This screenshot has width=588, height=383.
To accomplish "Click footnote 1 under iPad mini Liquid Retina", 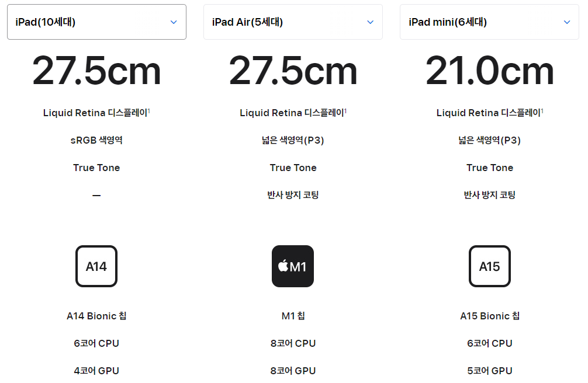I will tap(542, 110).
